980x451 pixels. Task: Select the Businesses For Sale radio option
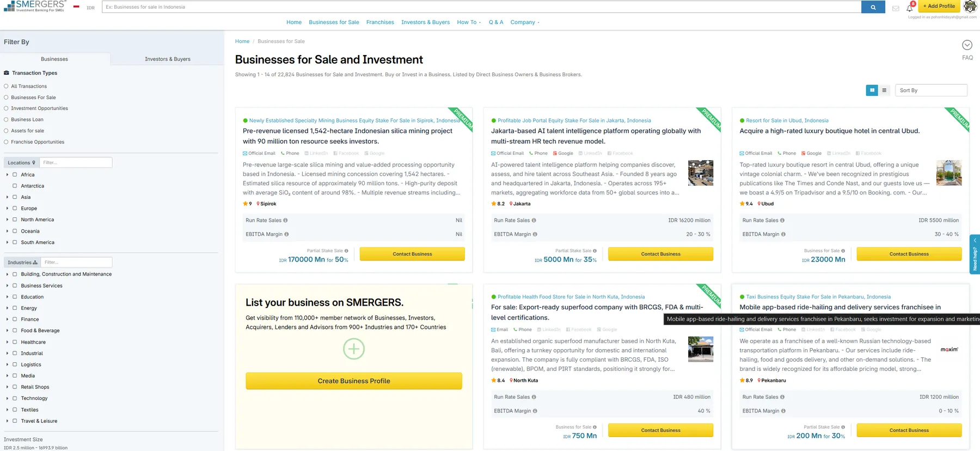[x=6, y=97]
